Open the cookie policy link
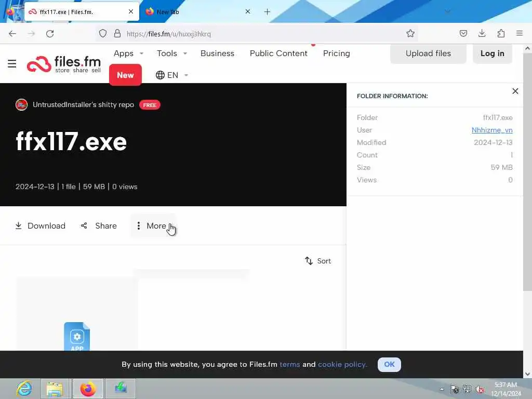 342,364
